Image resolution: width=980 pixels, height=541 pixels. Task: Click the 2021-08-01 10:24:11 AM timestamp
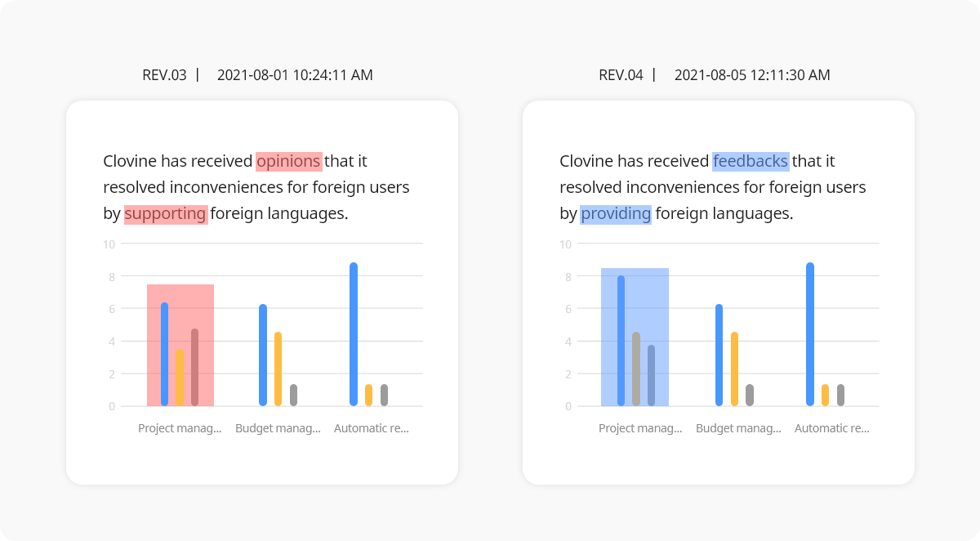pos(295,75)
